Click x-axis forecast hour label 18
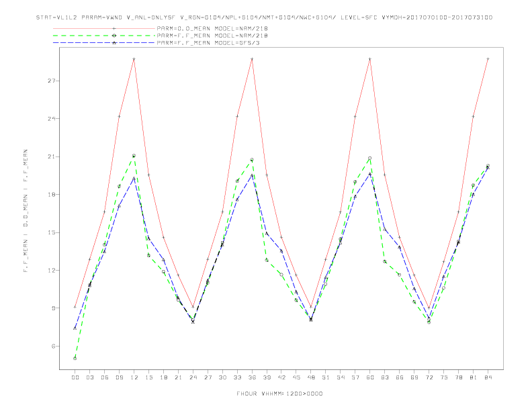Image resolution: width=532 pixels, height=411 pixels. 163,377
